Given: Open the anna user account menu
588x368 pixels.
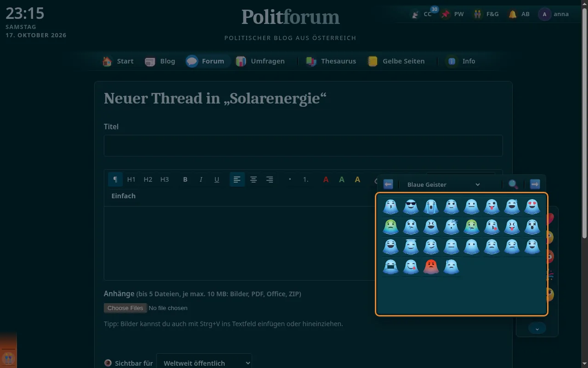Looking at the screenshot, I should tap(554, 14).
